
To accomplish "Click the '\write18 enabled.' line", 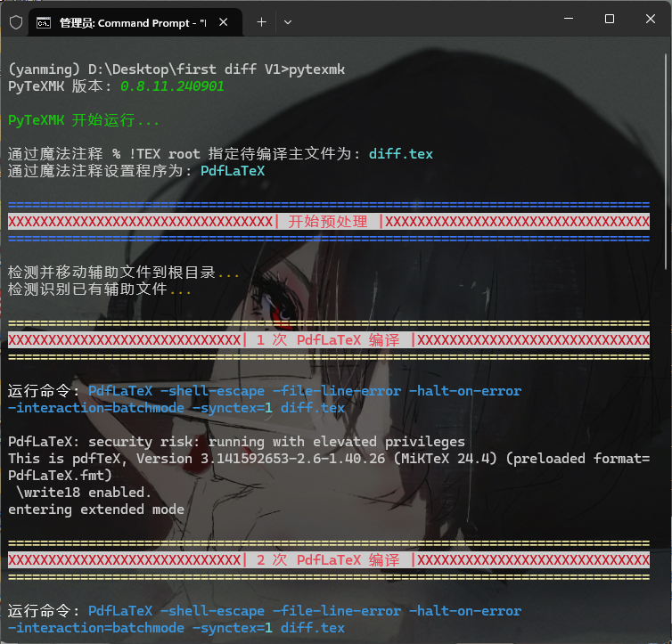I will click(84, 493).
